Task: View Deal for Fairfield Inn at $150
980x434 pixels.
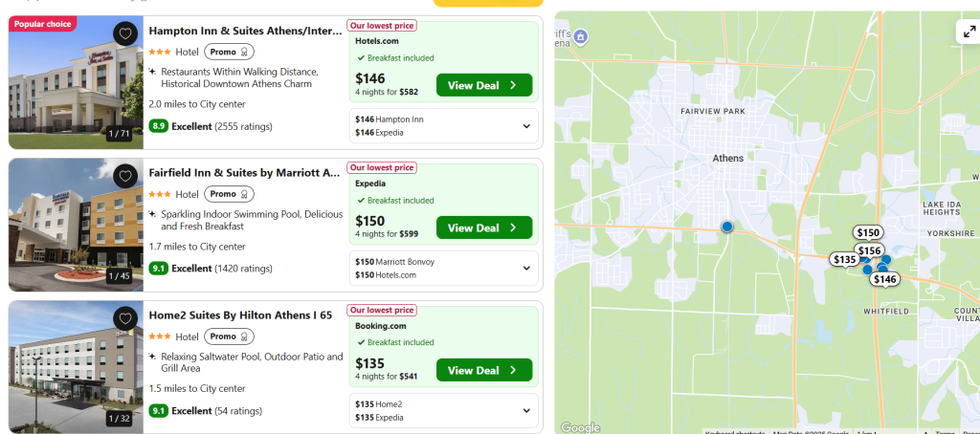Action: point(483,228)
